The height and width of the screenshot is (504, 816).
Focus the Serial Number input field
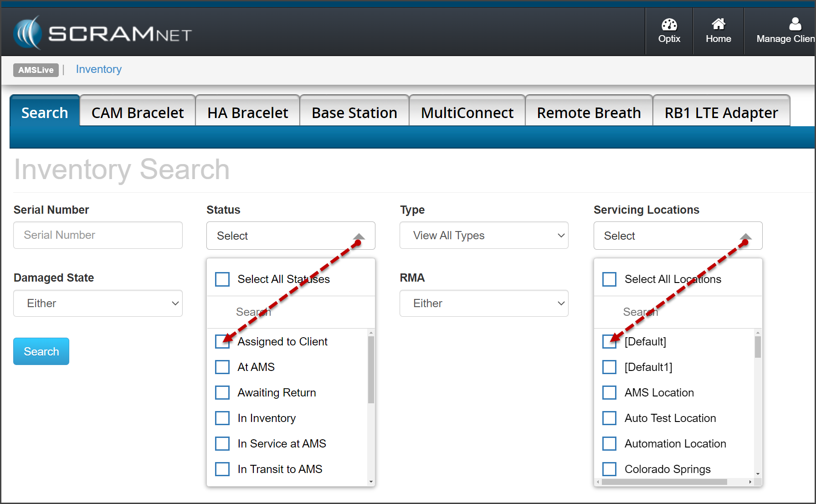click(98, 235)
